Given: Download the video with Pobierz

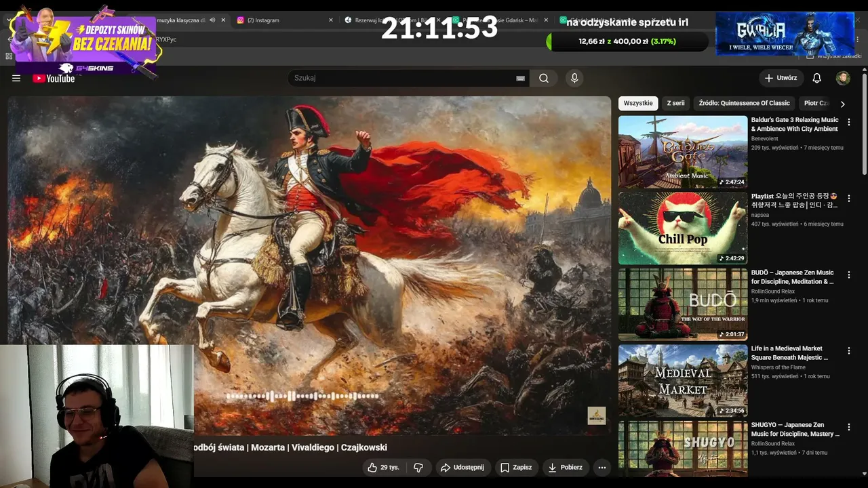Looking at the screenshot, I should pos(565,467).
